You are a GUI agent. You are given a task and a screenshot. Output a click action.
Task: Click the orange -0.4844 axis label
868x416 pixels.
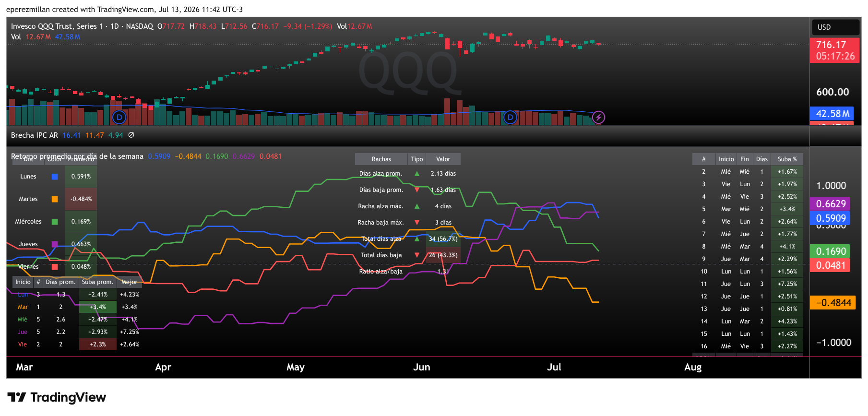[x=833, y=303]
